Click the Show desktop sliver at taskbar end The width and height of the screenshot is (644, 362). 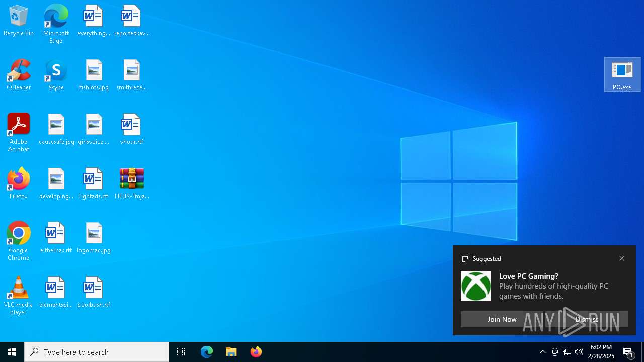click(642, 352)
